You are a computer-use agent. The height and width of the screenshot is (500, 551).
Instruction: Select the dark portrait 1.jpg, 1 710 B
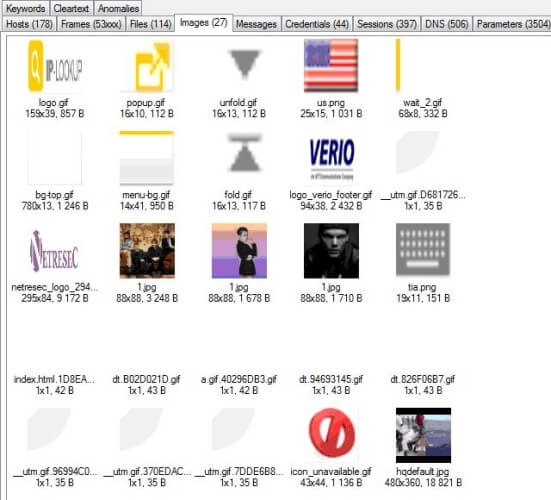331,251
